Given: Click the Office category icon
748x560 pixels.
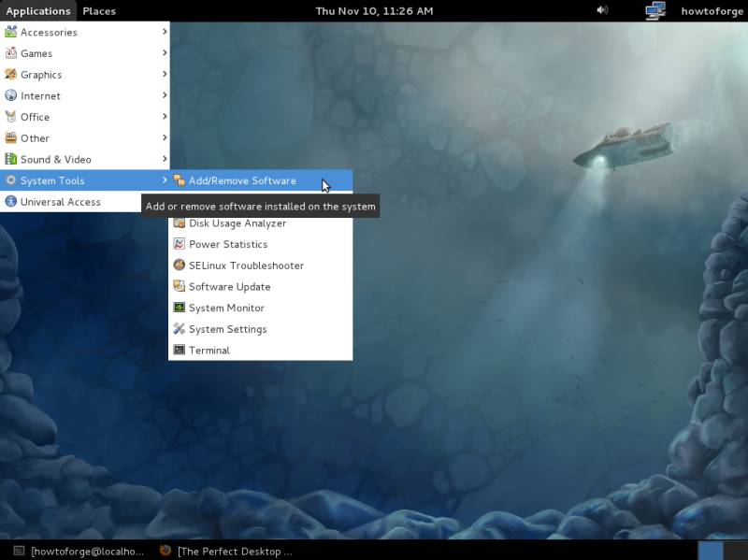Looking at the screenshot, I should pyautogui.click(x=10, y=117).
